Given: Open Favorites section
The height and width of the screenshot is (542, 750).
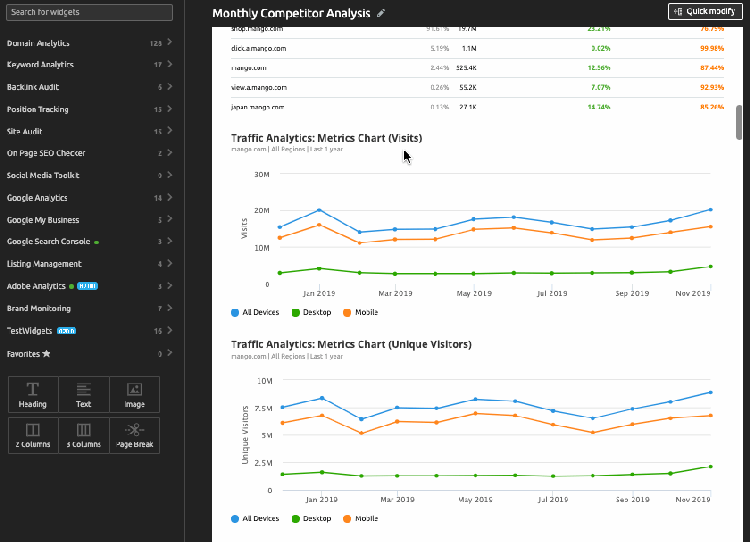Looking at the screenshot, I should click(89, 354).
